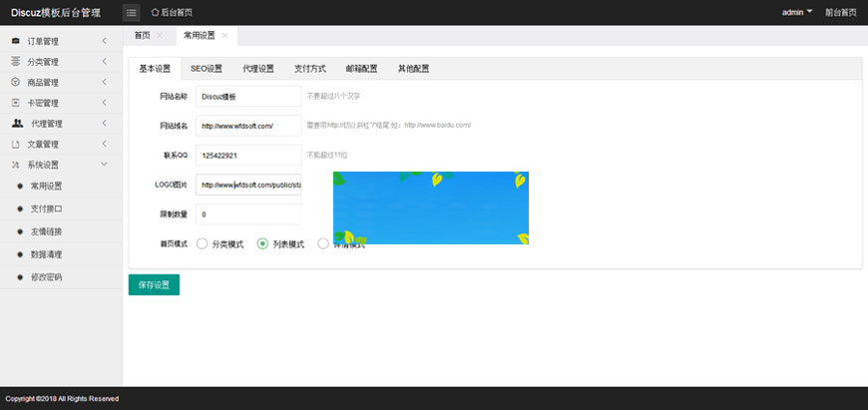Click the sidebar collapse hamburger icon
Viewport: 868px width, 410px height.
pyautogui.click(x=131, y=12)
